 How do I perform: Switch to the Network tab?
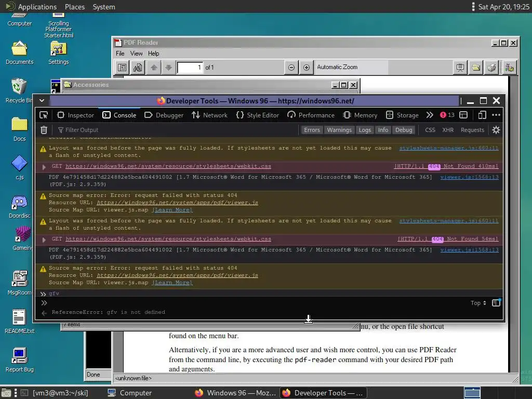point(210,115)
